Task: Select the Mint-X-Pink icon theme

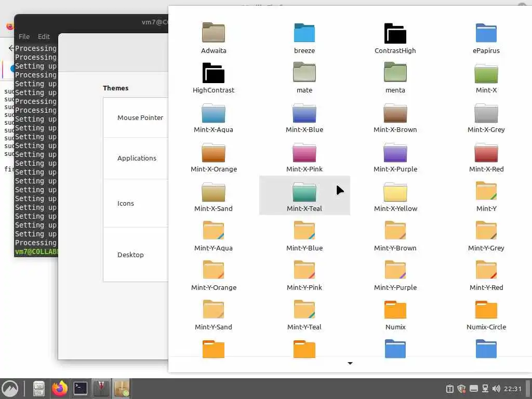Action: (x=304, y=156)
